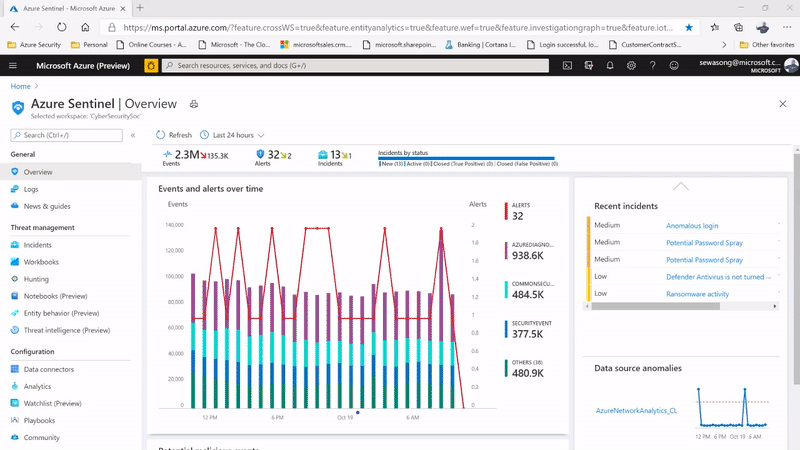Focus the Search resources, services, and docs field

click(355, 66)
